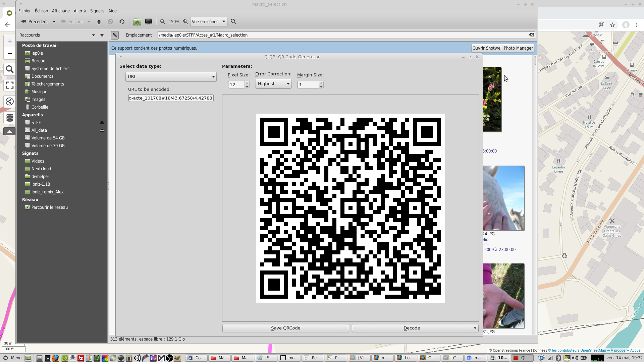Click the zoom out magnifier icon

coord(163,22)
